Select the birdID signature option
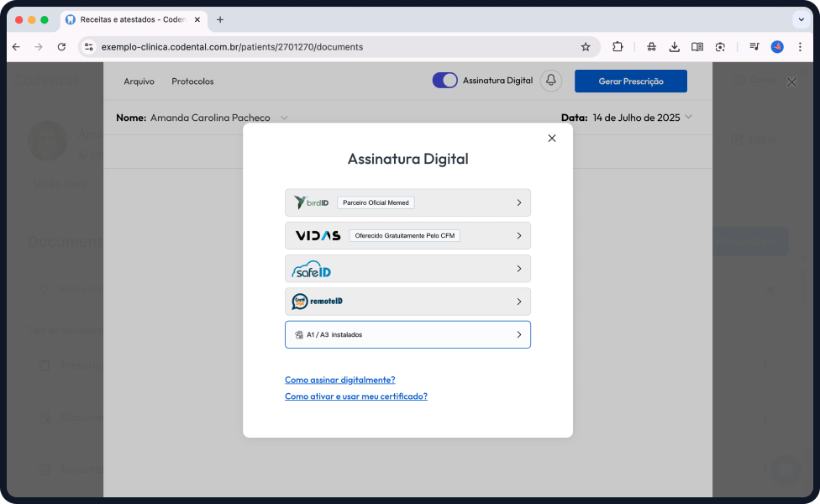 tap(408, 202)
